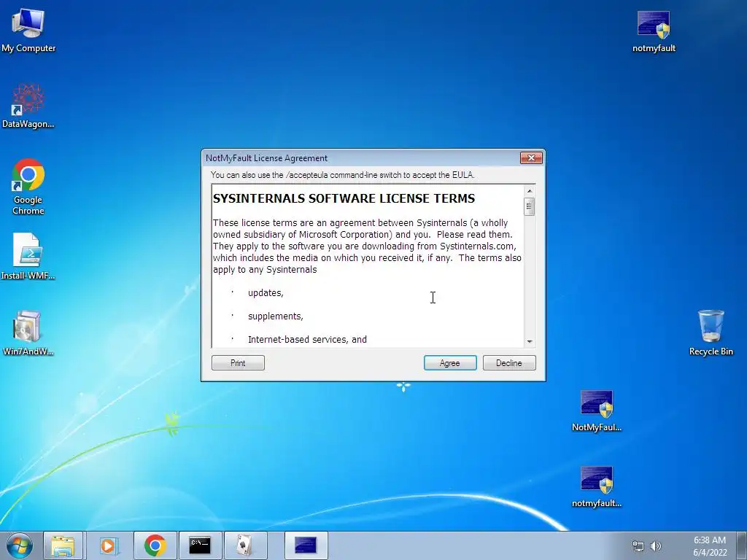Screen dimensions: 747x560
Task: Switch to Command Prompt in taskbar
Action: 200,545
